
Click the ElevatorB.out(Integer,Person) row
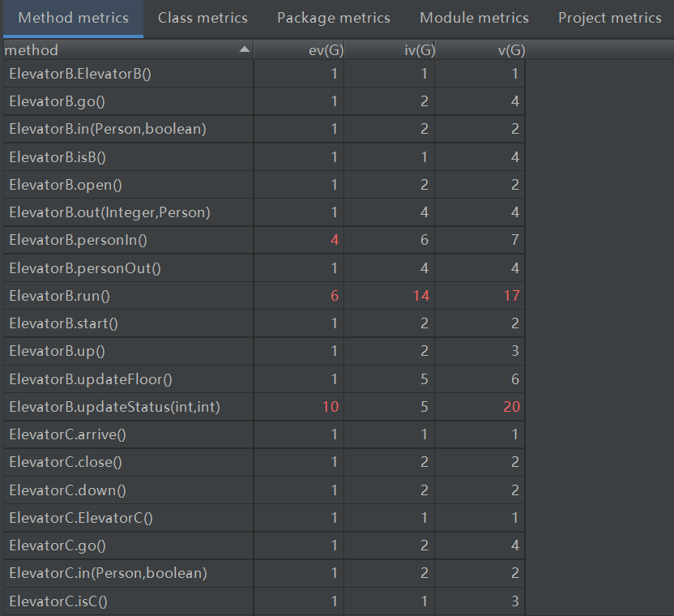tap(109, 212)
